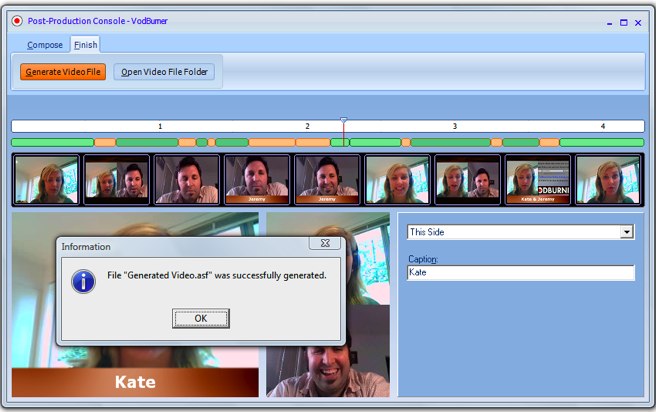Minimize the Post-Production Console window

coord(610,23)
